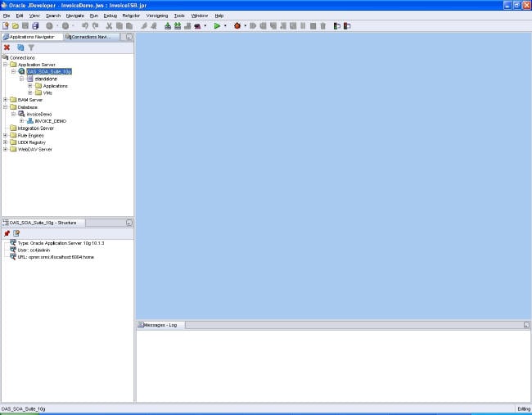Open the dropdown arrow beside Debug icon
Image resolution: width=532 pixels, height=415 pixels.
[245, 26]
